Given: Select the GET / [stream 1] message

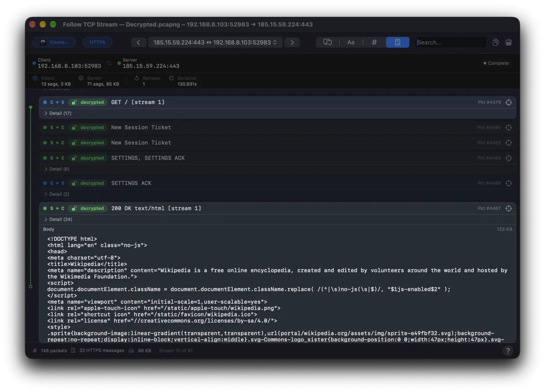Looking at the screenshot, I should coord(278,102).
